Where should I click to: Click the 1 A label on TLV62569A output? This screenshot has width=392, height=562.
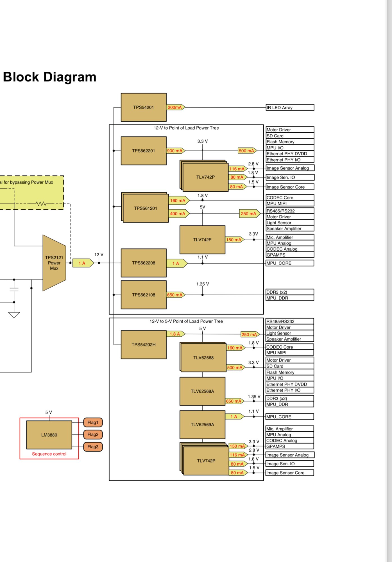click(x=235, y=416)
